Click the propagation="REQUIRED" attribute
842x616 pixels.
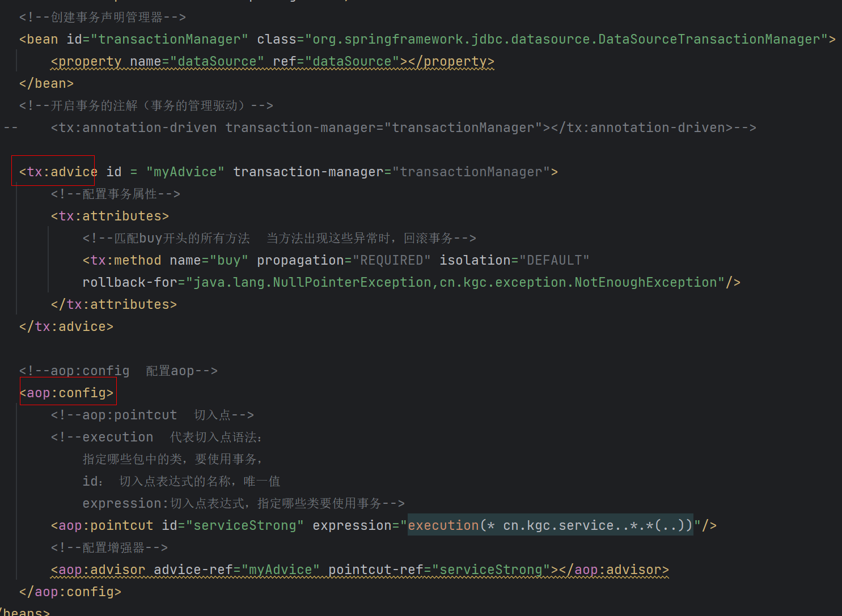click(x=344, y=260)
